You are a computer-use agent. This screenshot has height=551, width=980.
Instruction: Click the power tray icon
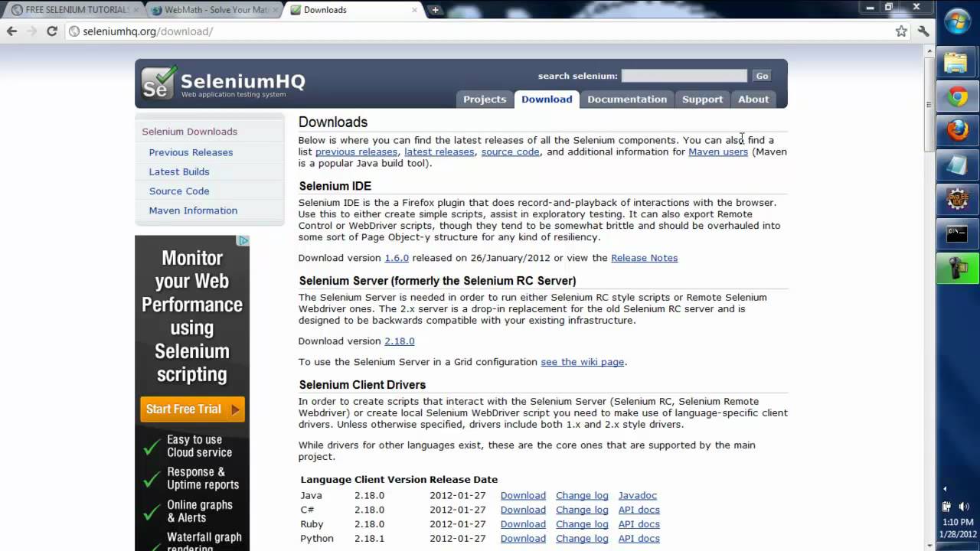[947, 506]
